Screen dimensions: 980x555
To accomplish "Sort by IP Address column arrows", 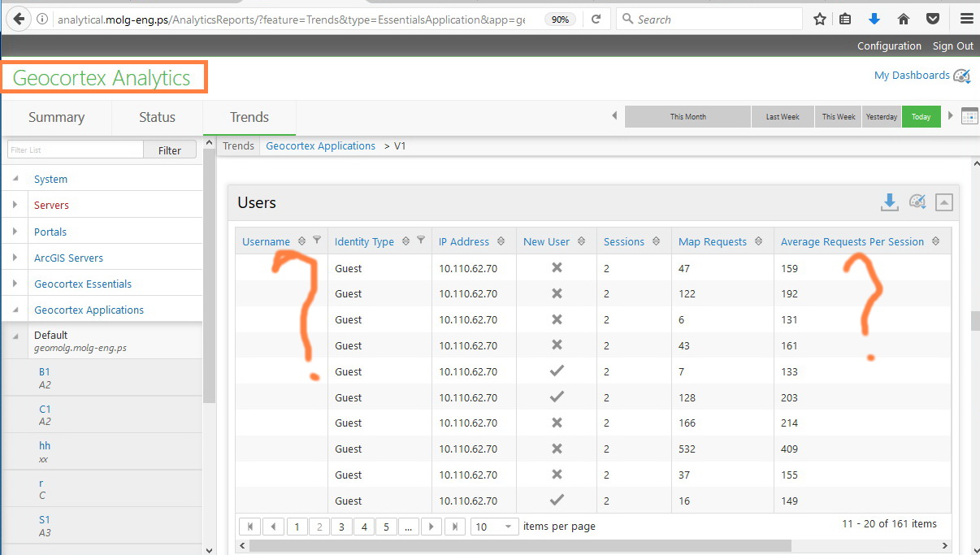I will [501, 241].
